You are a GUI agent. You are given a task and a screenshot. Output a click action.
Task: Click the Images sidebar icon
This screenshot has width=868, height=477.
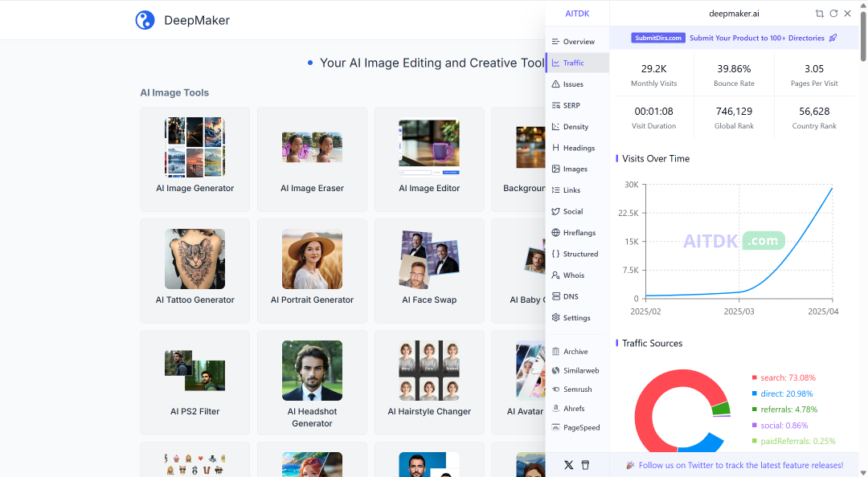point(556,169)
